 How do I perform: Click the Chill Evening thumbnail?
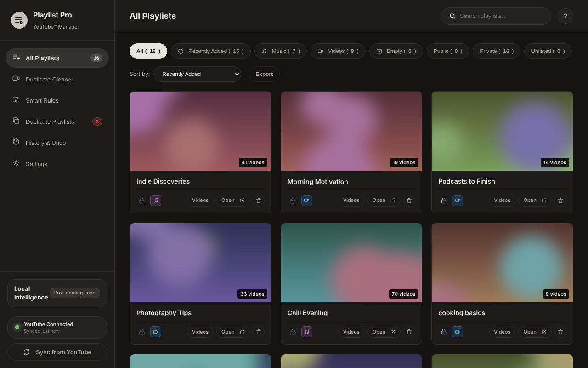(351, 263)
